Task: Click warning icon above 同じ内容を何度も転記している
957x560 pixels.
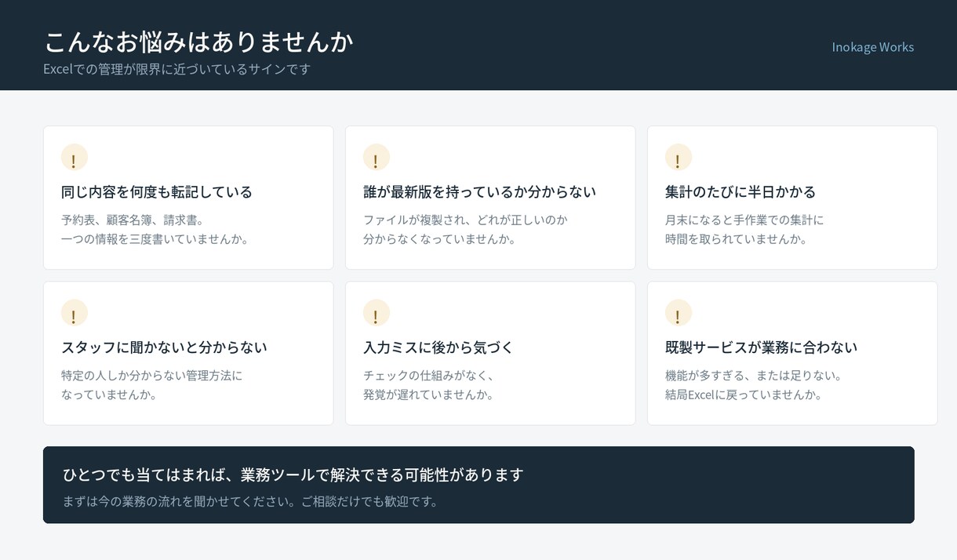Action: click(x=74, y=157)
